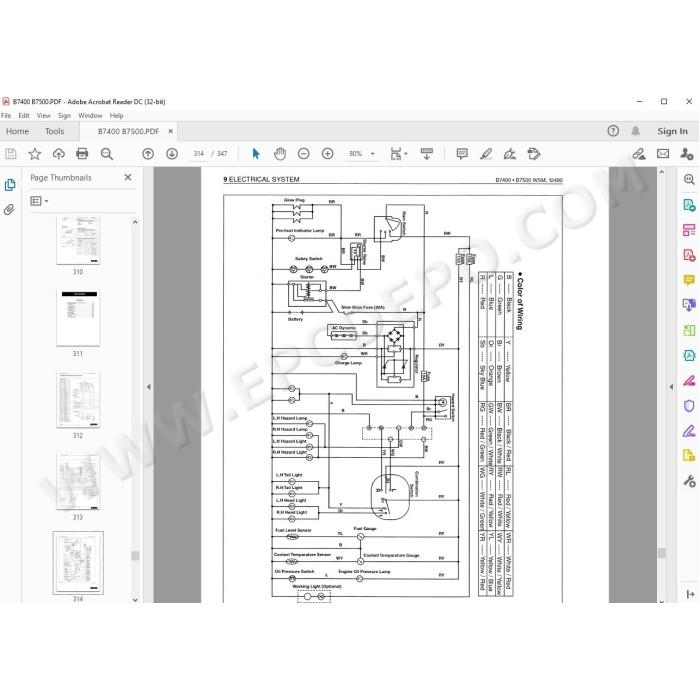Viewport: 700px width, 700px height.
Task: Open the Attachments paperclip panel
Action: point(9,209)
